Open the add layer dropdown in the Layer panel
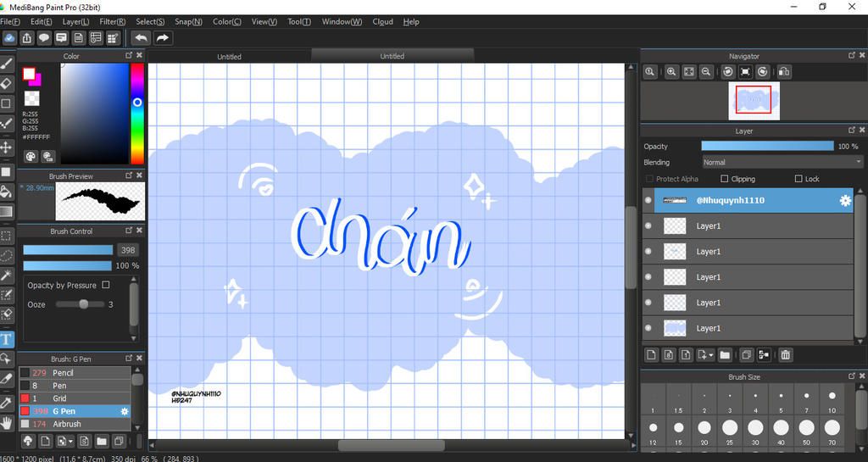868x462 pixels. (706, 355)
